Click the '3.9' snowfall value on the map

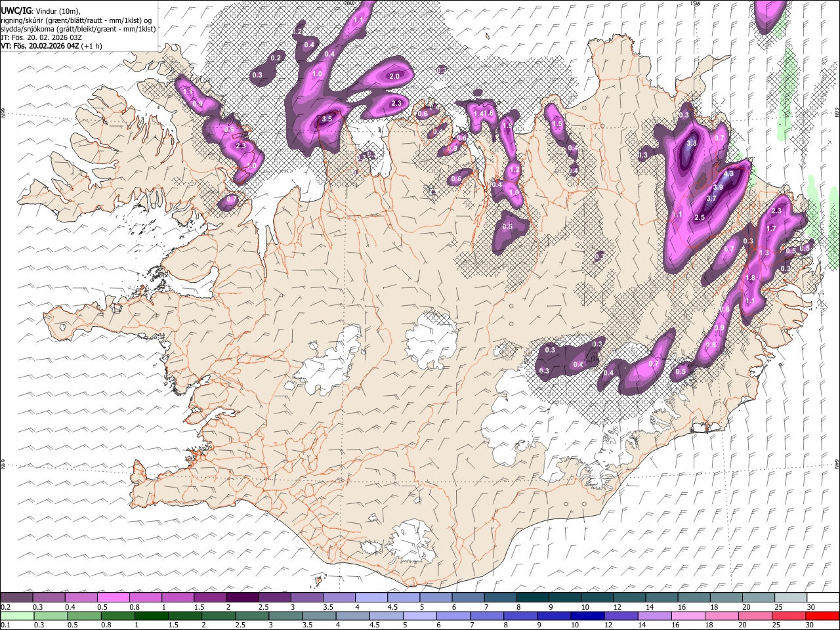pyautogui.click(x=717, y=187)
